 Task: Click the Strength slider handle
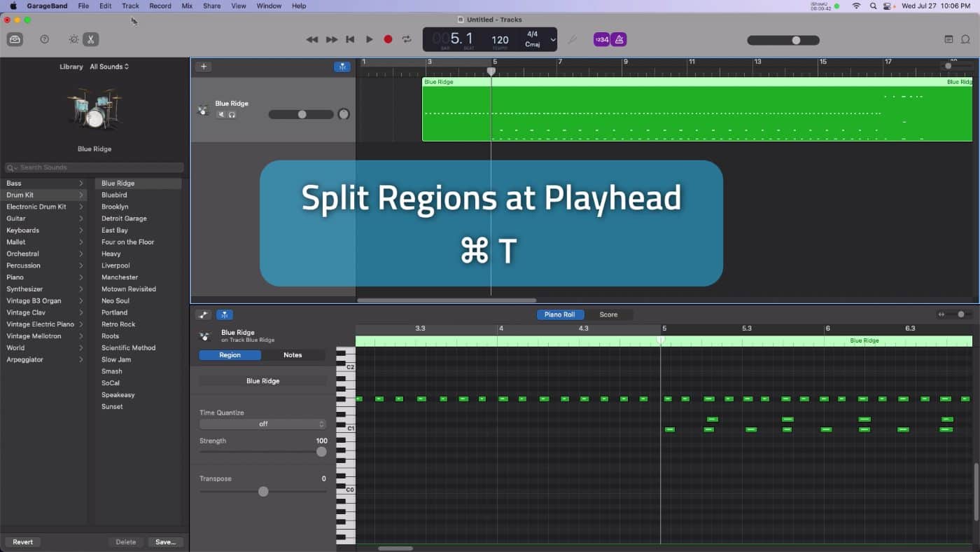pyautogui.click(x=321, y=452)
